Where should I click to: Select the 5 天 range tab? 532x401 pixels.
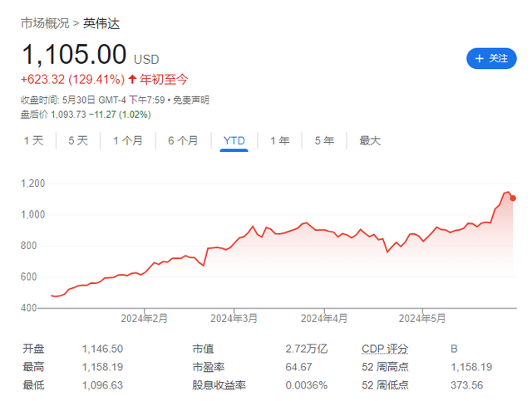(x=78, y=140)
